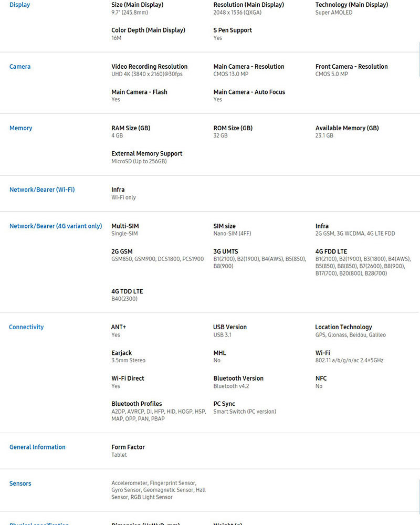Select the "3G UMTS" label
Image resolution: width=420 pixels, height=525 pixels.
point(226,252)
